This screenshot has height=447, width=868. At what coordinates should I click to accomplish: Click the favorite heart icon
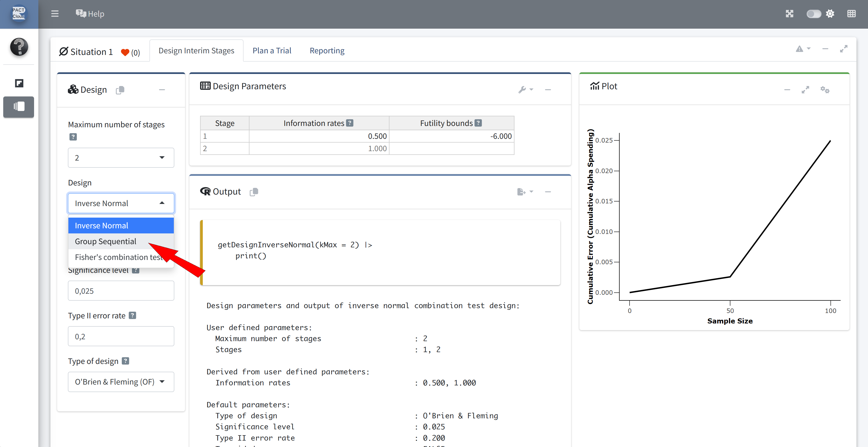[125, 52]
